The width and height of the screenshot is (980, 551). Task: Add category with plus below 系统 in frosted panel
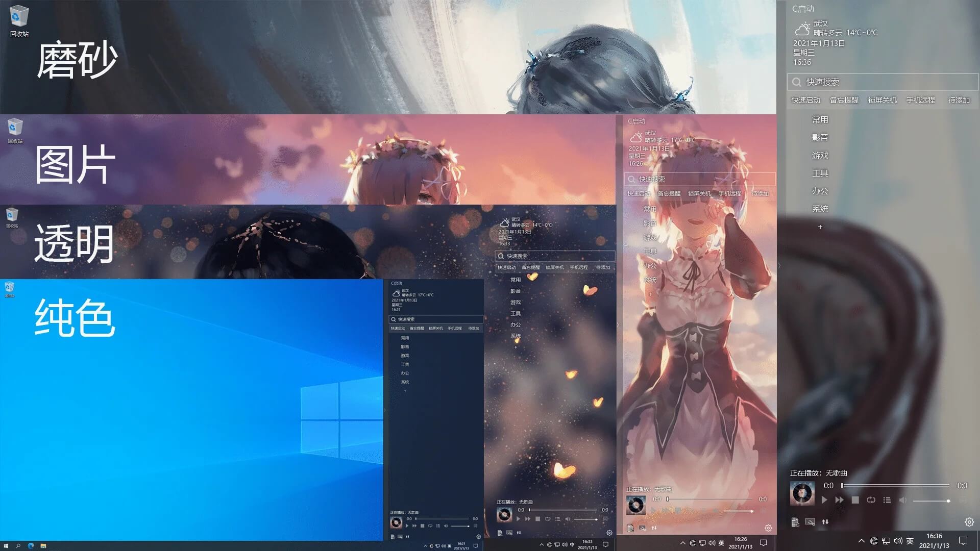[x=820, y=227]
